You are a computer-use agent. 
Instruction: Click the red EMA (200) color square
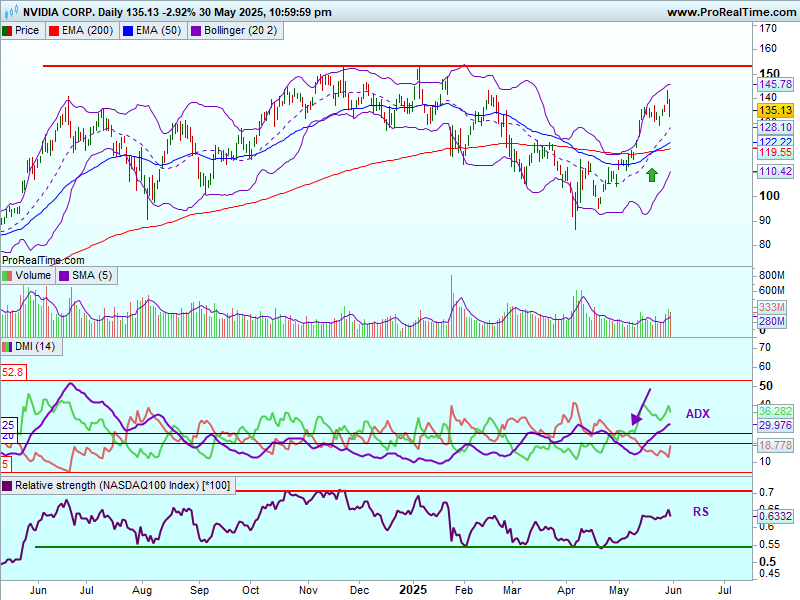(x=55, y=31)
